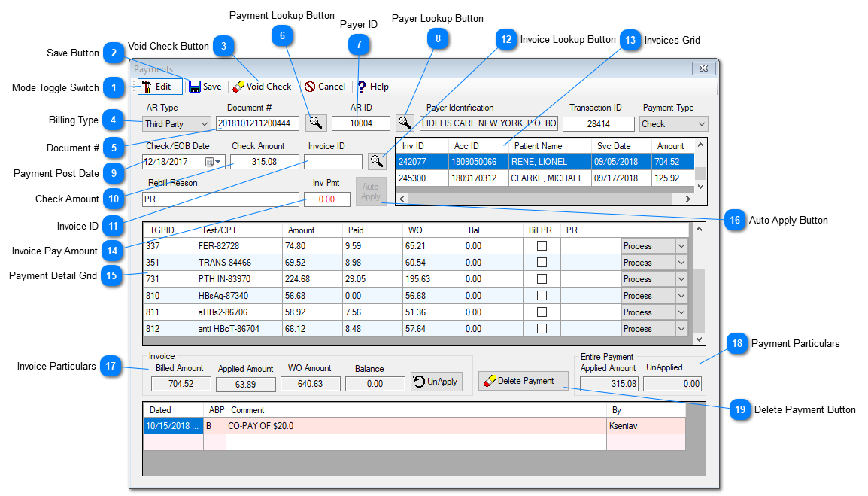Click the UnApply button

point(436,382)
